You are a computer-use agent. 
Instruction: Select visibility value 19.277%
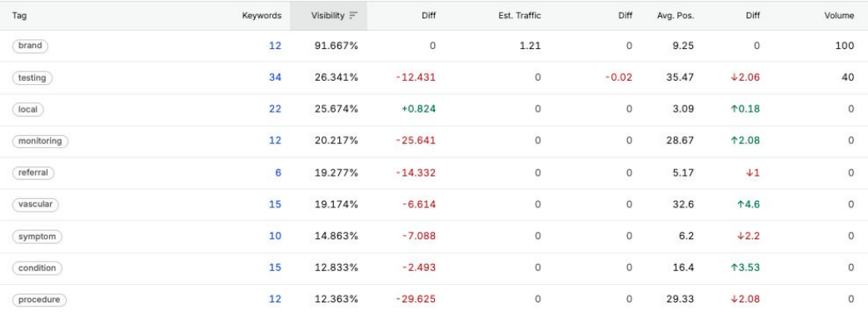(336, 172)
